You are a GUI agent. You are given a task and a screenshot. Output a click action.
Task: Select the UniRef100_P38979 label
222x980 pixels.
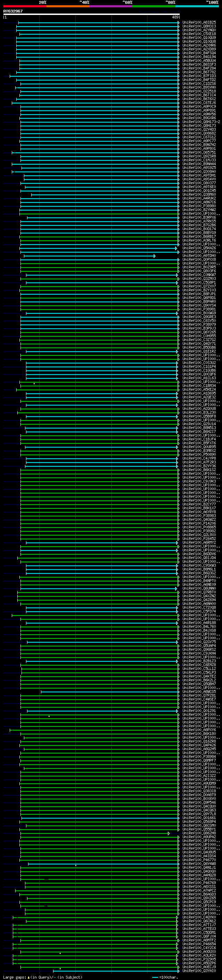pyautogui.click(x=199, y=324)
